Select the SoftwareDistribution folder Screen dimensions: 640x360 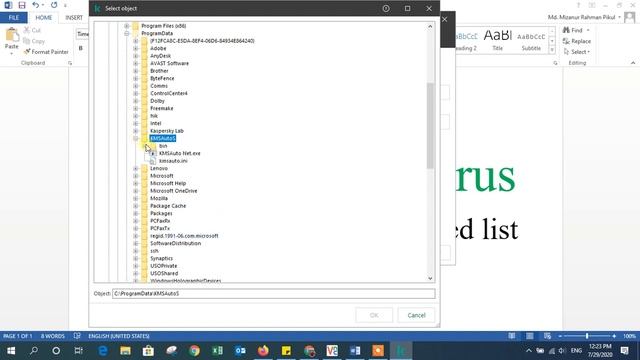(x=176, y=243)
